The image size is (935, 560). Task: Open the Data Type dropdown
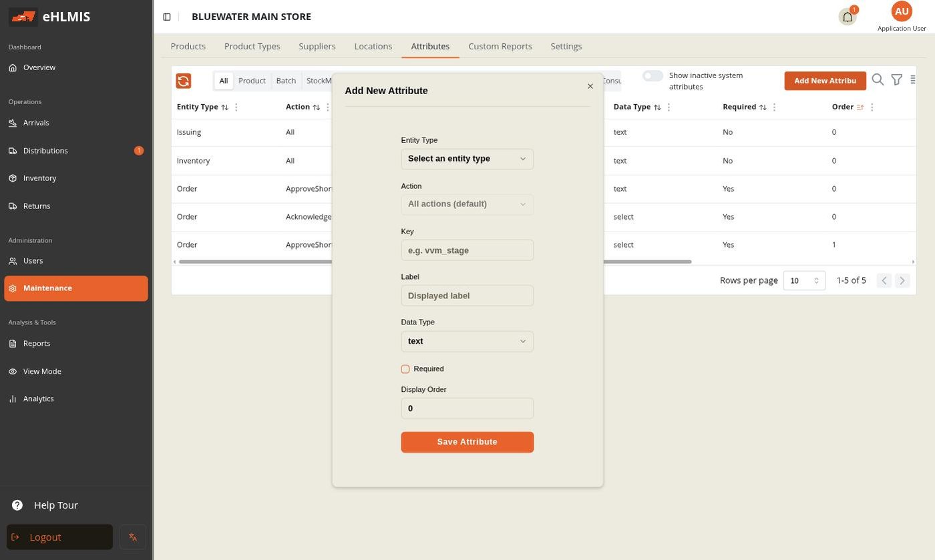click(467, 342)
